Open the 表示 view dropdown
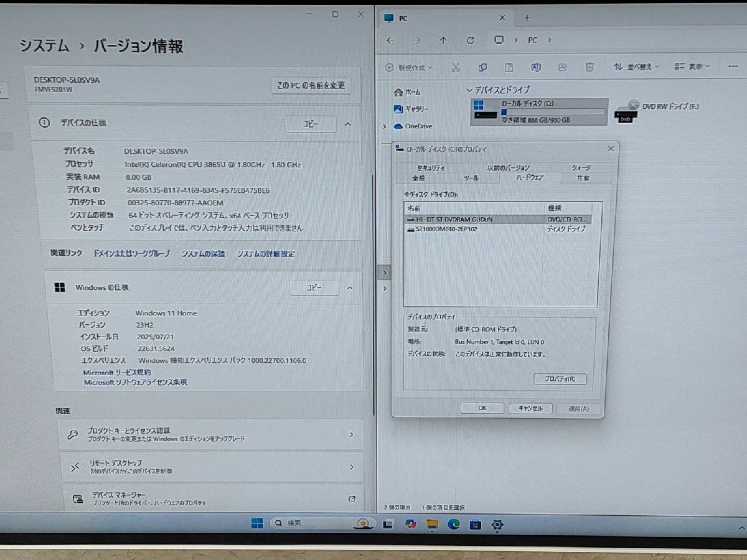The width and height of the screenshot is (747, 560). pos(692,67)
